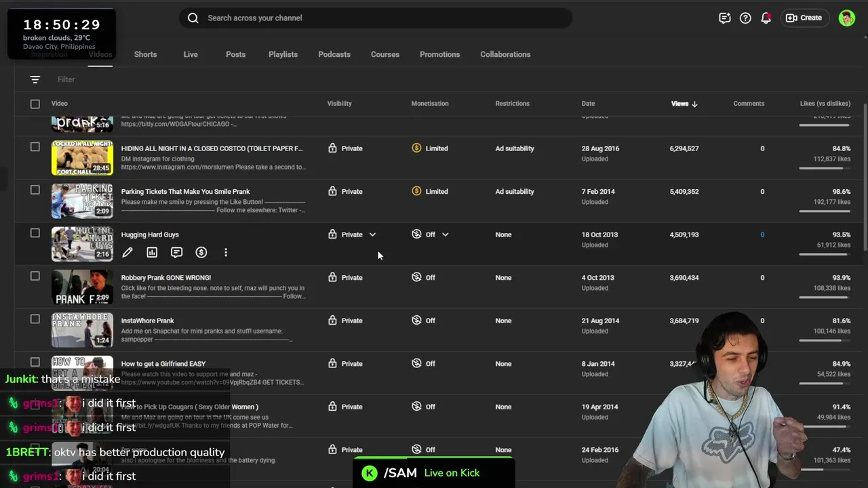Click the lock icon on Robbery Prank row

point(332,277)
